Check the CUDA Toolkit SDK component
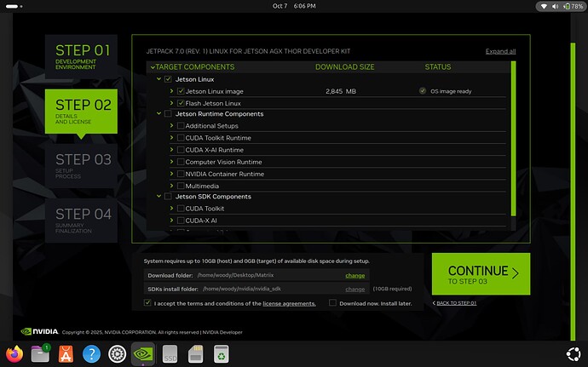 (181, 208)
